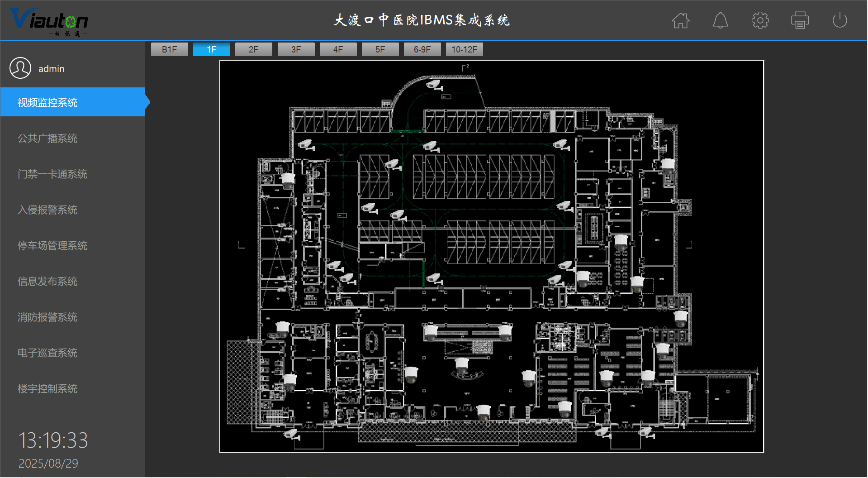Click the printer icon
This screenshot has width=868, height=478.
tap(800, 20)
